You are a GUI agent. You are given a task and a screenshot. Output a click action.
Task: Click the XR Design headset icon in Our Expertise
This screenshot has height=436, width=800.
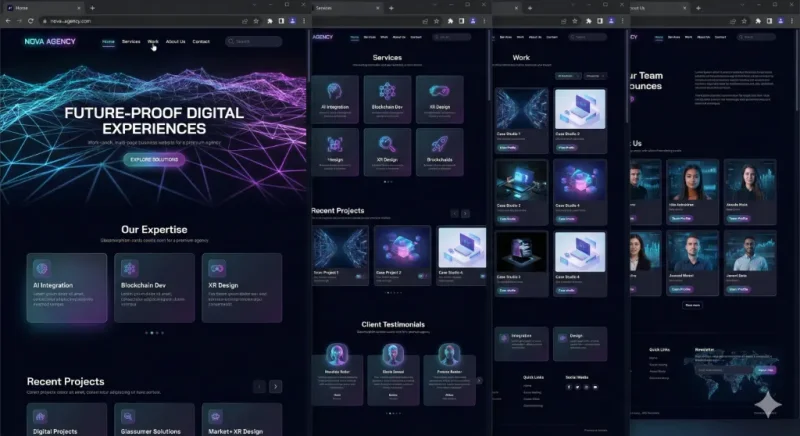pyautogui.click(x=216, y=268)
